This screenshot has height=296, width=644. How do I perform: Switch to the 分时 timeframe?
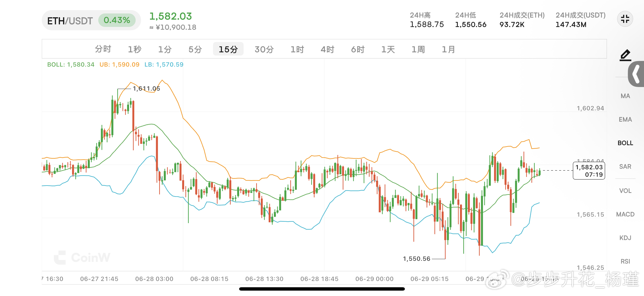pos(103,49)
